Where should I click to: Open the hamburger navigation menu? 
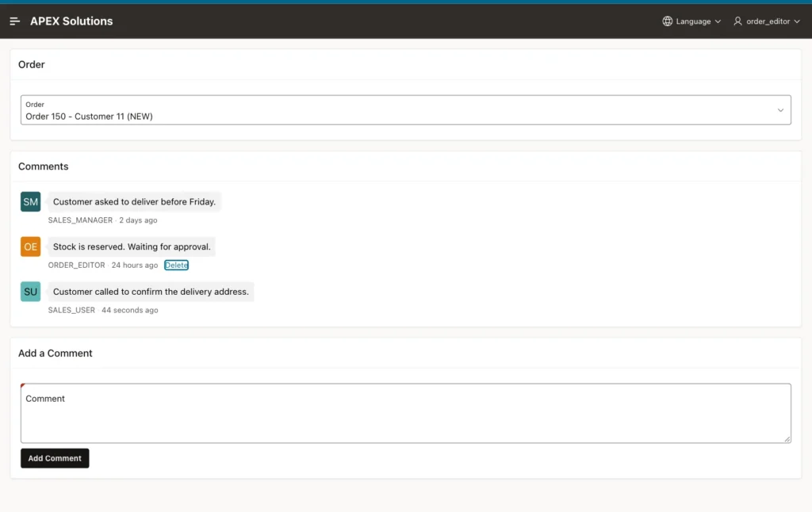tap(14, 21)
